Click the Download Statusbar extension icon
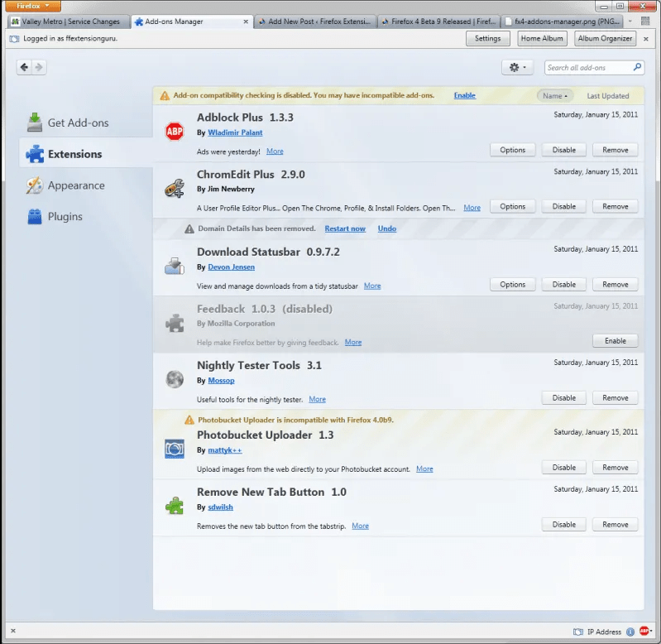 (174, 266)
